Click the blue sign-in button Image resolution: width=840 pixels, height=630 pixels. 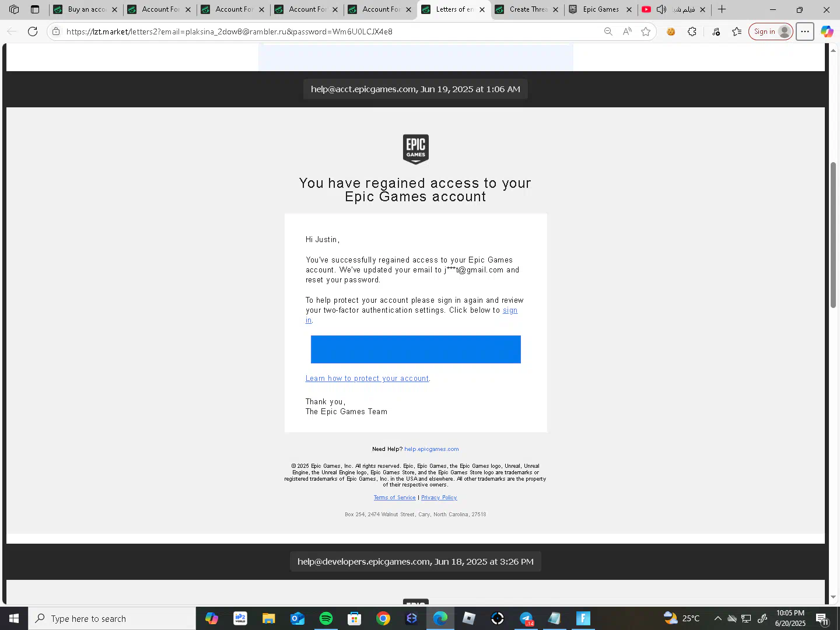point(416,349)
